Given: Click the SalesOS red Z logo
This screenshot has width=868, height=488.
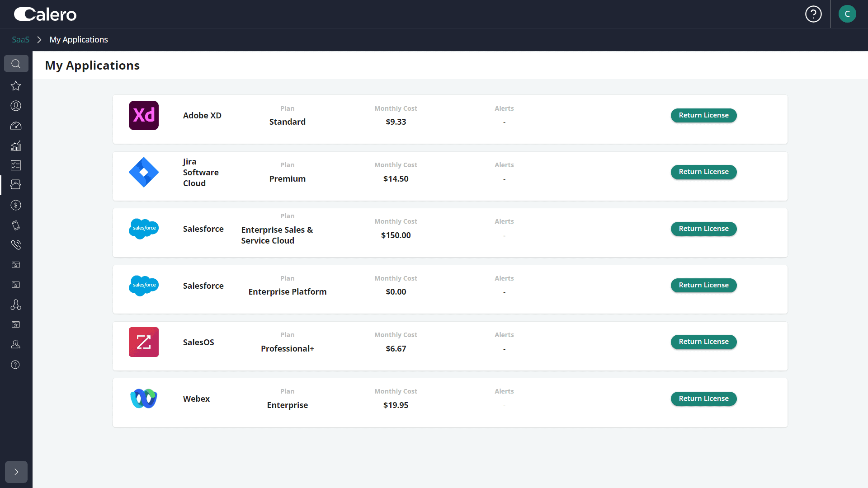Looking at the screenshot, I should [x=144, y=342].
